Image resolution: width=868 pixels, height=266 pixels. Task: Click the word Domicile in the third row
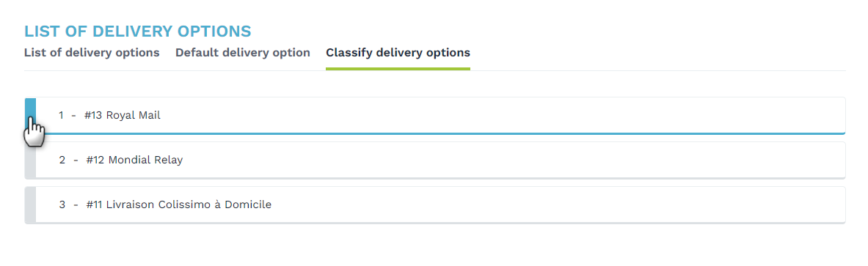point(248,204)
